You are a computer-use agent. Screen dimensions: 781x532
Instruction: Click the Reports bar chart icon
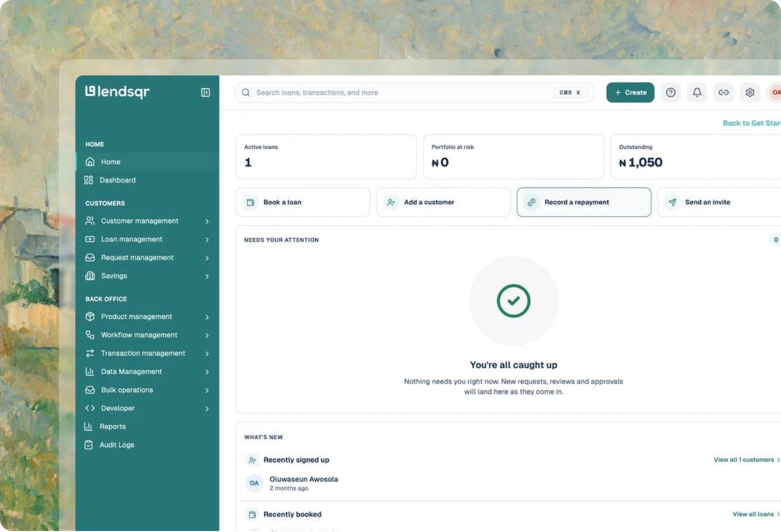coord(88,426)
